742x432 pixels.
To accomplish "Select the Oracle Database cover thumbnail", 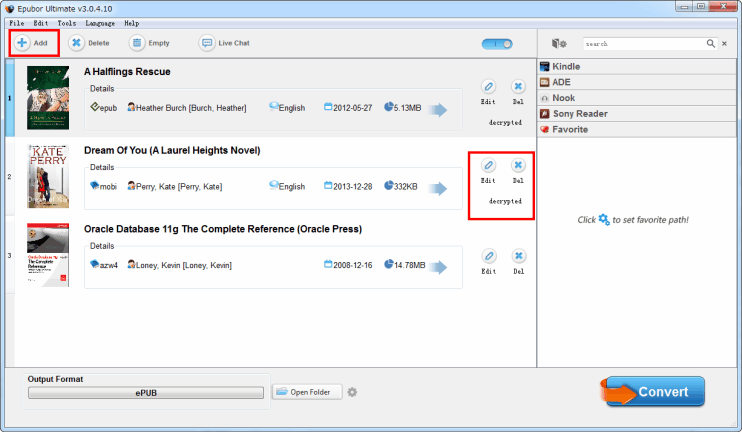I will (48, 255).
